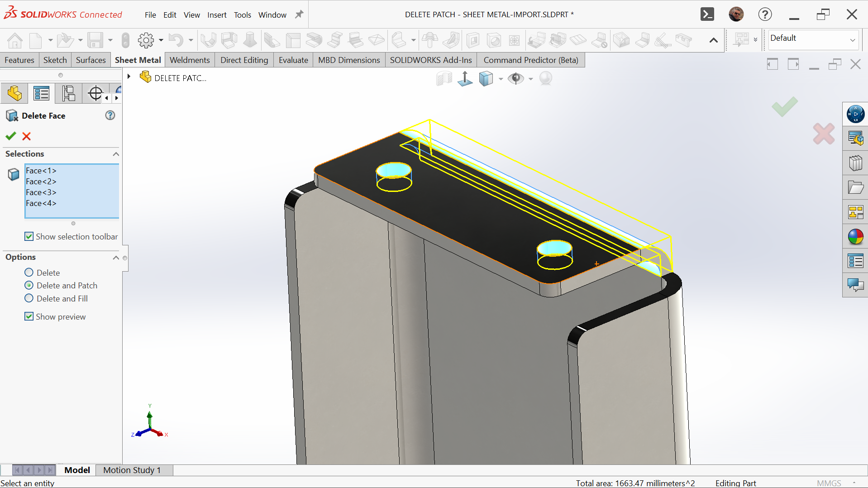Open the Options gear icon
The height and width of the screenshot is (488, 868).
(x=146, y=40)
